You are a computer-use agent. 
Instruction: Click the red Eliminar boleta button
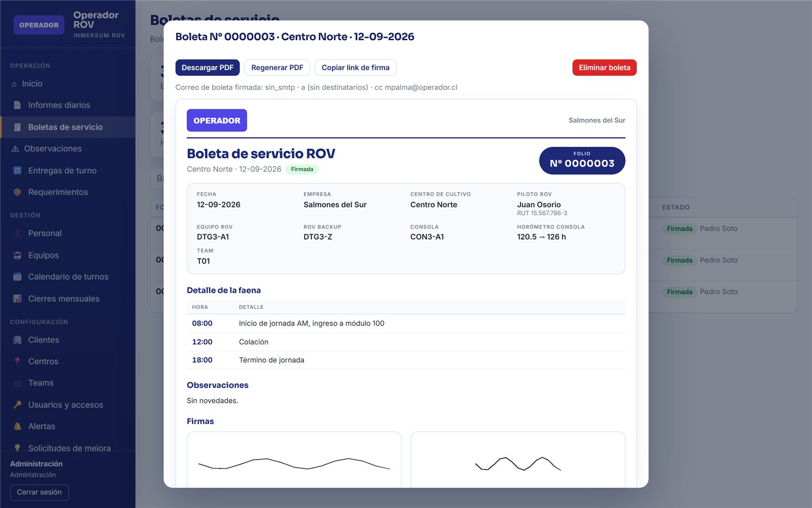[x=604, y=68]
